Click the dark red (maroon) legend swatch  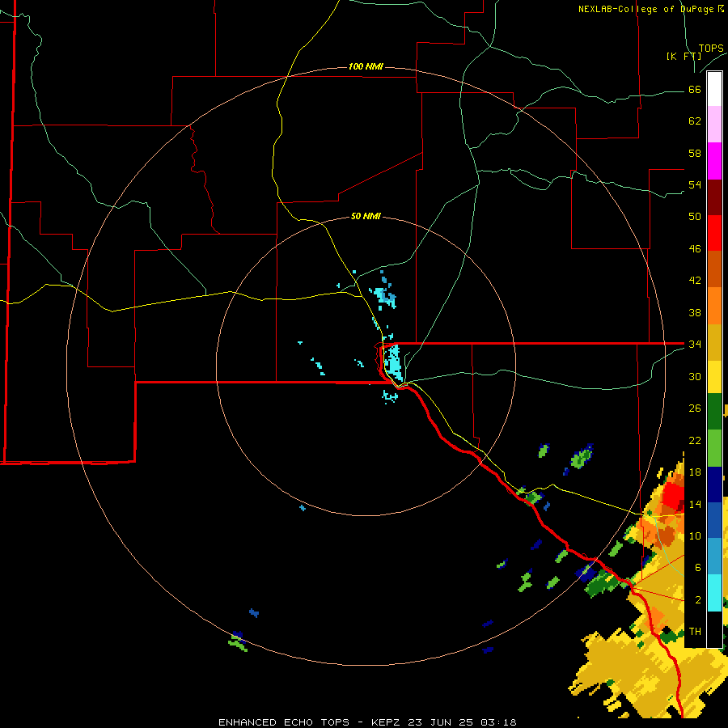coord(714,197)
